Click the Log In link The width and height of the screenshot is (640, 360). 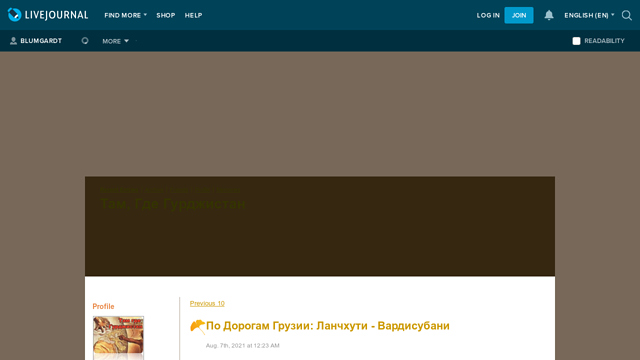coord(488,15)
